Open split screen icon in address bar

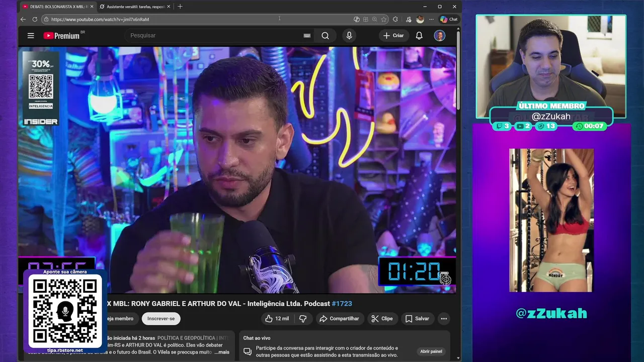(366, 19)
